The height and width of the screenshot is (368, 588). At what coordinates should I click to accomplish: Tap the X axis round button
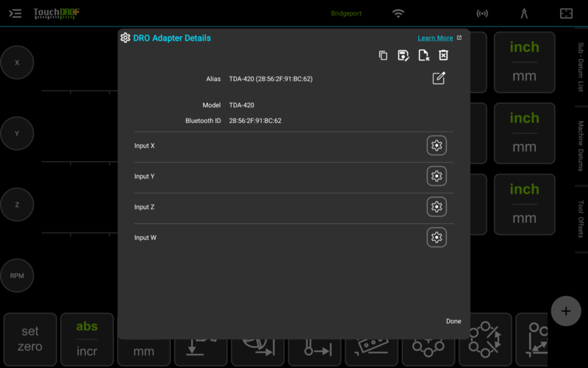[x=17, y=63]
